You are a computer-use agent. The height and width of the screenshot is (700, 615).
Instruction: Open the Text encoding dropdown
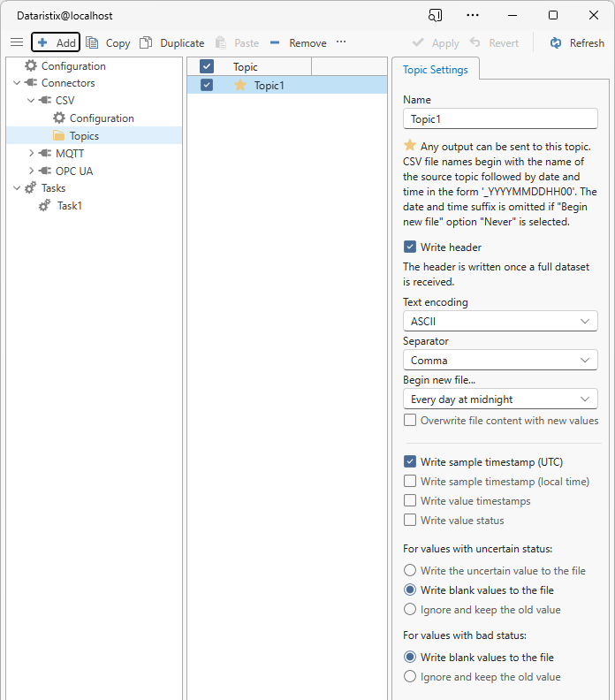500,322
